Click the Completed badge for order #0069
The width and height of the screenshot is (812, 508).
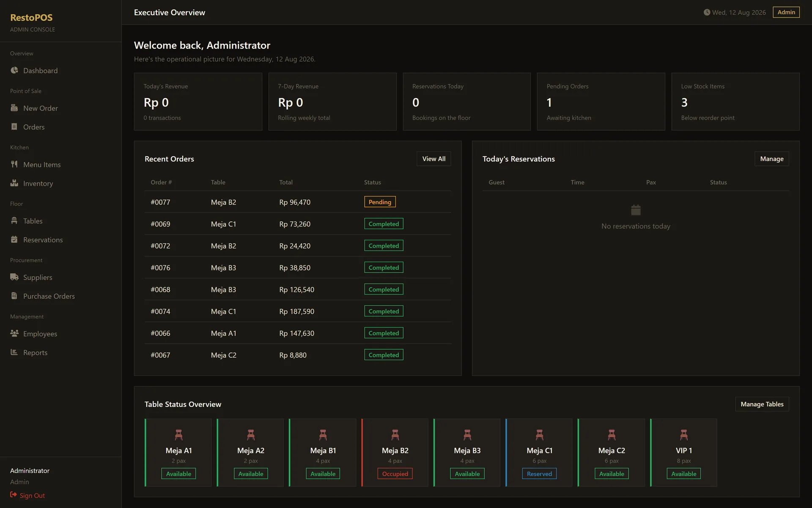(384, 224)
